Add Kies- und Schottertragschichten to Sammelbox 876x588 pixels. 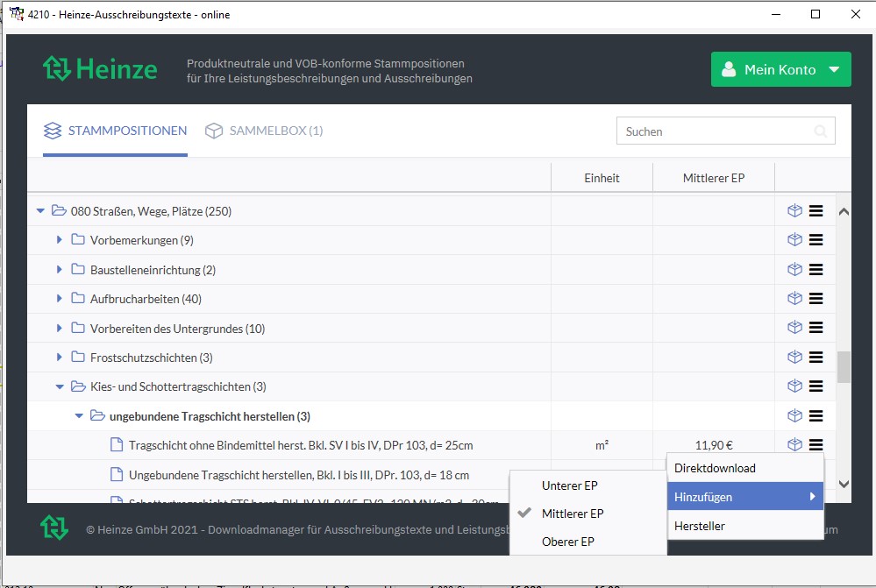pyautogui.click(x=794, y=386)
